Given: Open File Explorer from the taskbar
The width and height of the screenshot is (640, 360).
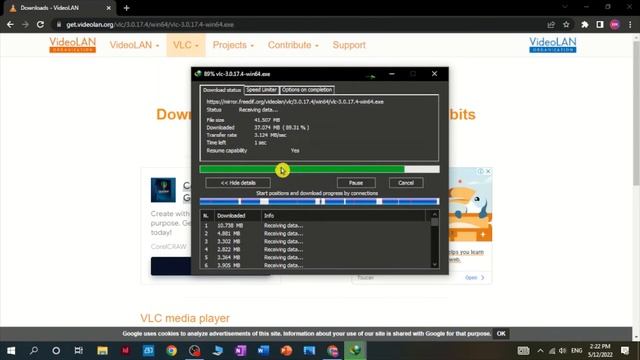Looking at the screenshot, I should tap(102, 350).
